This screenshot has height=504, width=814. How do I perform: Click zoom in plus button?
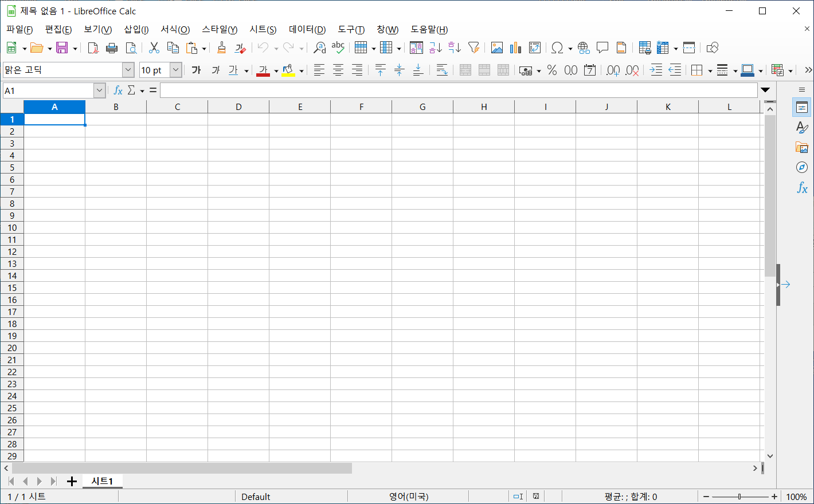[x=774, y=497]
